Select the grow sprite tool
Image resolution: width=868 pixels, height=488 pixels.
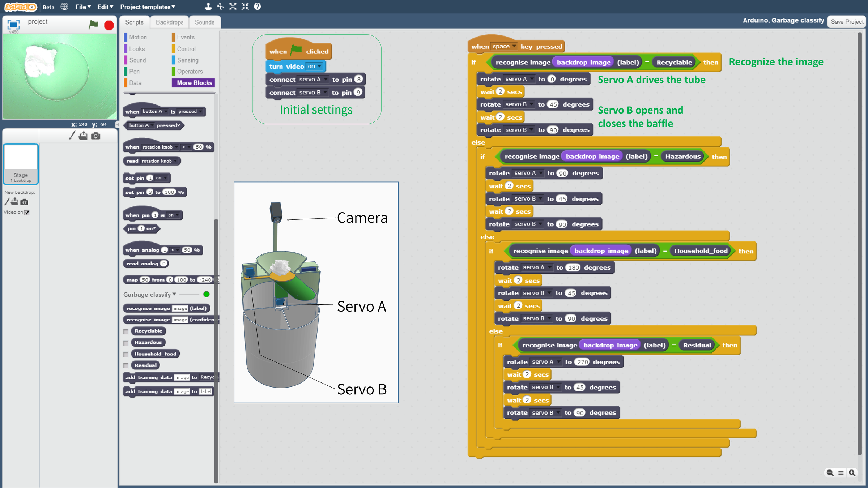coord(233,6)
